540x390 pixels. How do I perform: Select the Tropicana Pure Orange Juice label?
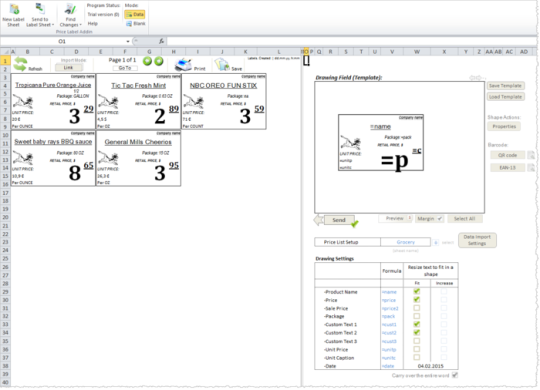point(53,102)
